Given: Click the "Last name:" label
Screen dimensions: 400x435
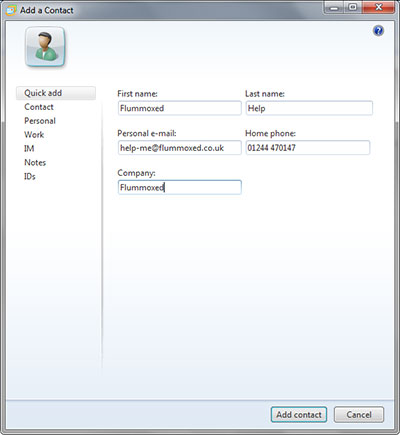Looking at the screenshot, I should pyautogui.click(x=265, y=94).
